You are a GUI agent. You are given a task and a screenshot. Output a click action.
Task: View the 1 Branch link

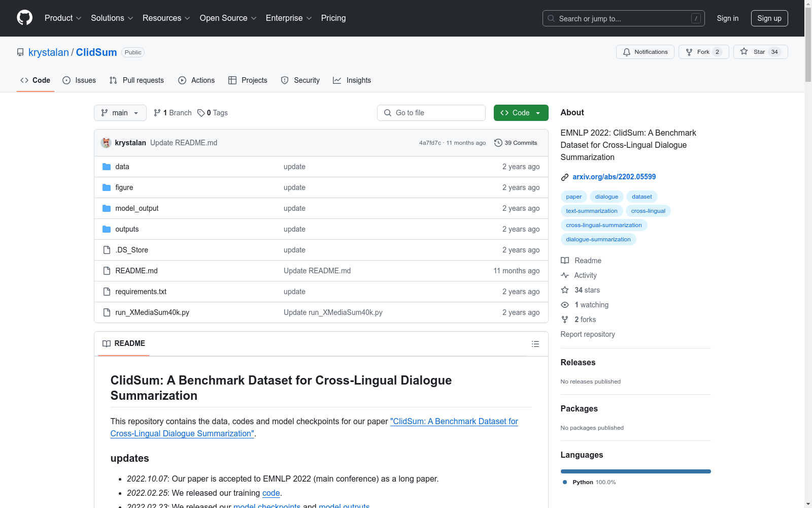(173, 113)
